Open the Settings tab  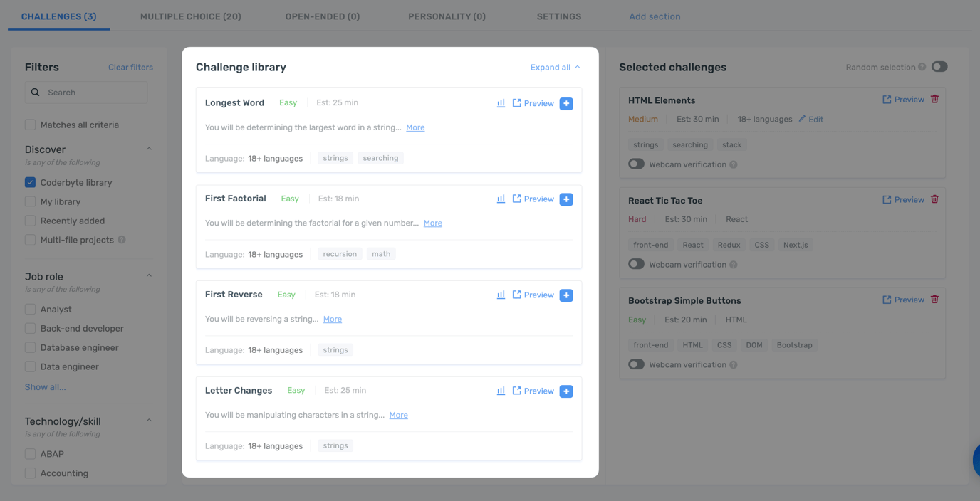[558, 16]
